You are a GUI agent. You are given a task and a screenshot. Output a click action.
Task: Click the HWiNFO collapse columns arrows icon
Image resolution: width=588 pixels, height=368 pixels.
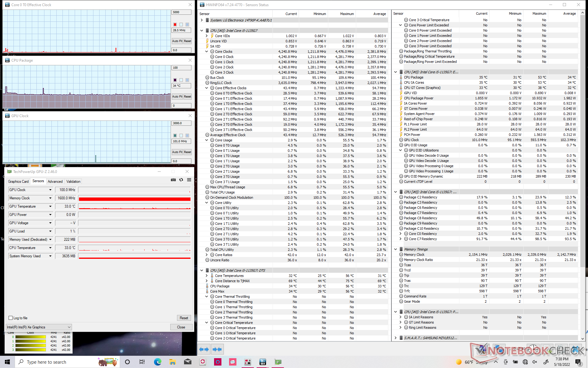217,349
